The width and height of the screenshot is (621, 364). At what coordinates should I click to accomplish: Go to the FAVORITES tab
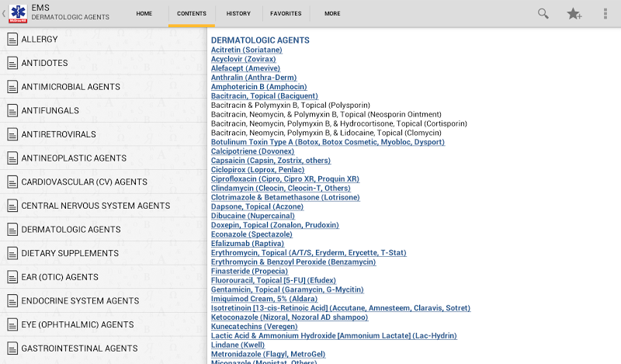click(286, 13)
